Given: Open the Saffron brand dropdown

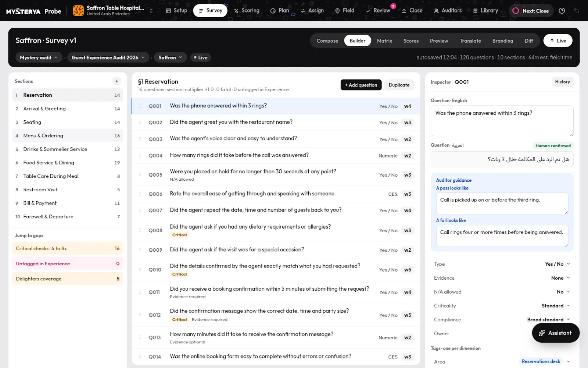Looking at the screenshot, I should pos(170,57).
